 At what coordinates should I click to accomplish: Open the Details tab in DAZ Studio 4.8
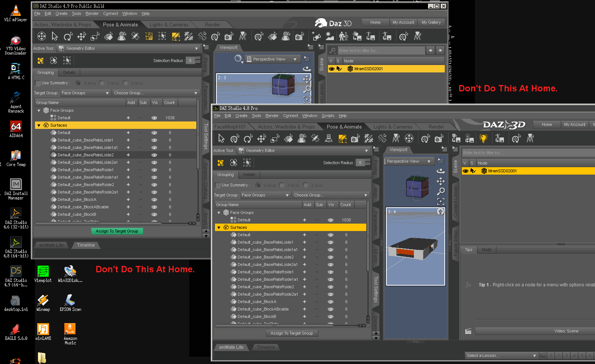click(x=249, y=175)
